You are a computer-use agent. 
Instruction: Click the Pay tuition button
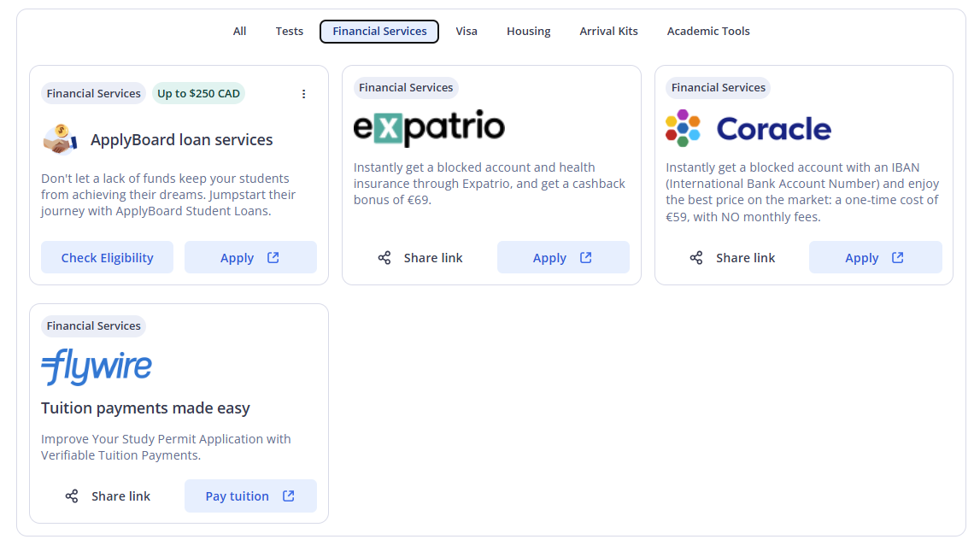tap(250, 496)
